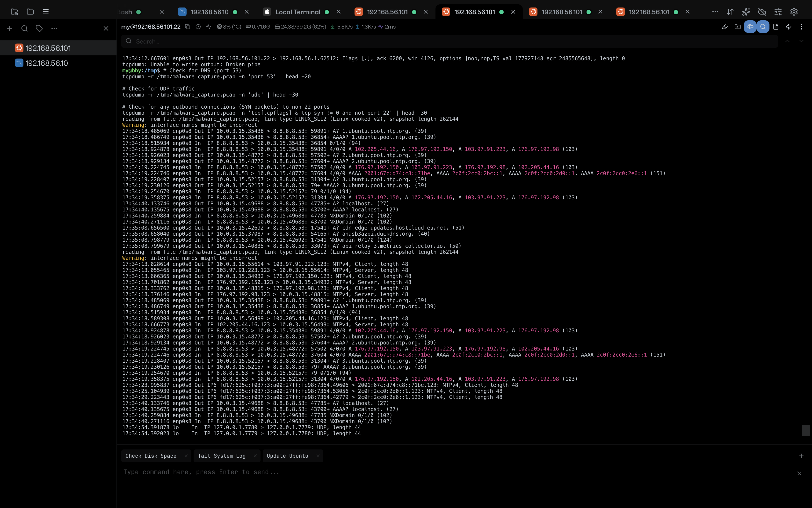The height and width of the screenshot is (508, 812).
Task: Run the Update Ubuntu snippet
Action: coord(288,456)
